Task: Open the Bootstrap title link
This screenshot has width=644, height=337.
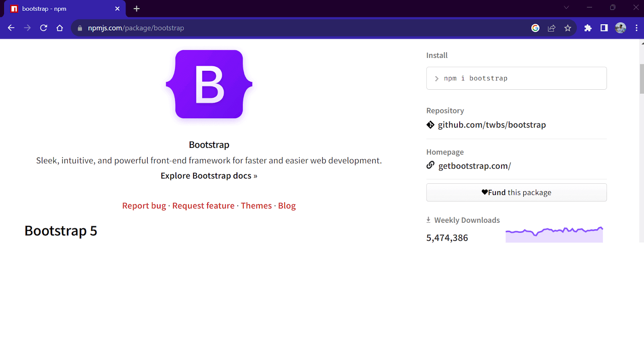Action: coord(209,145)
